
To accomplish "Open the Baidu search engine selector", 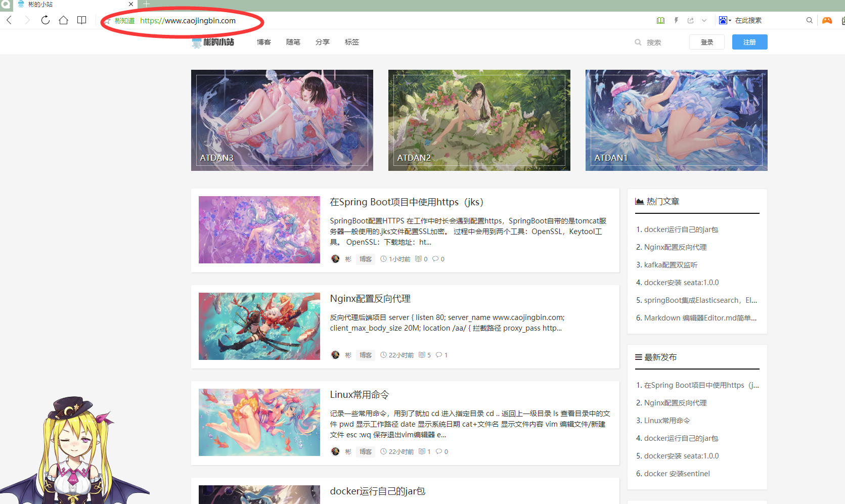I will [725, 20].
